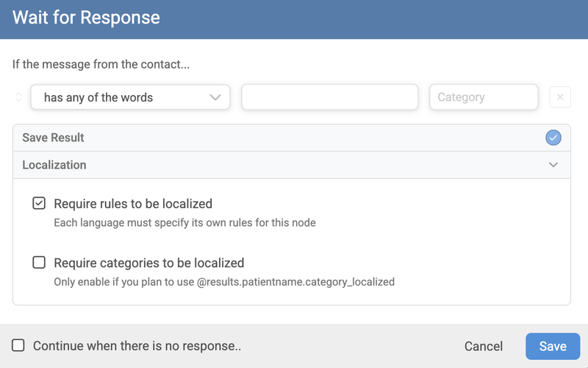
Task: Remove the rule with the X icon
Action: coord(560,97)
